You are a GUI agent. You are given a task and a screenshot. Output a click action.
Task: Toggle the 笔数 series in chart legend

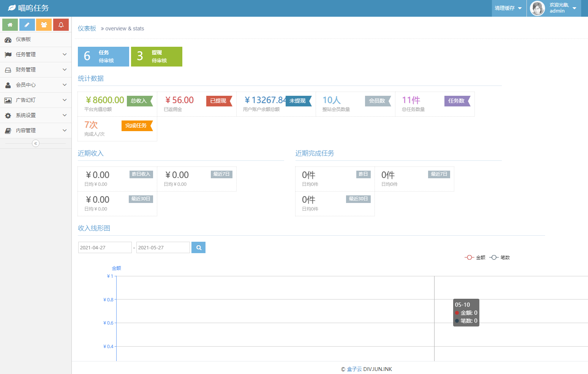click(499, 257)
